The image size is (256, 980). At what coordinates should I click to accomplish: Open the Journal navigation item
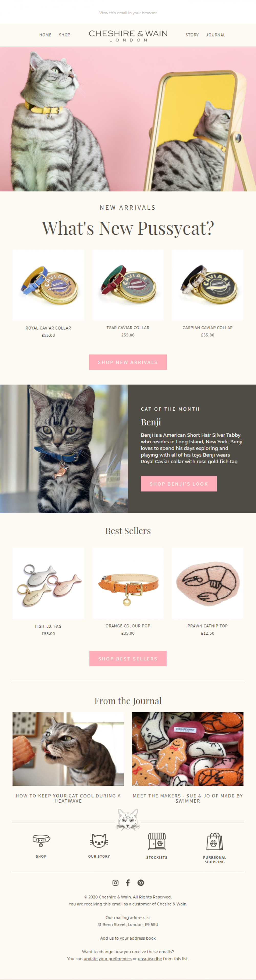pyautogui.click(x=216, y=35)
